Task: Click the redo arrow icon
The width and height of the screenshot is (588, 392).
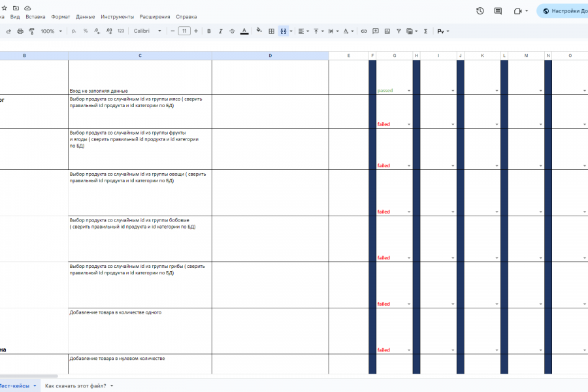Action: click(8, 31)
